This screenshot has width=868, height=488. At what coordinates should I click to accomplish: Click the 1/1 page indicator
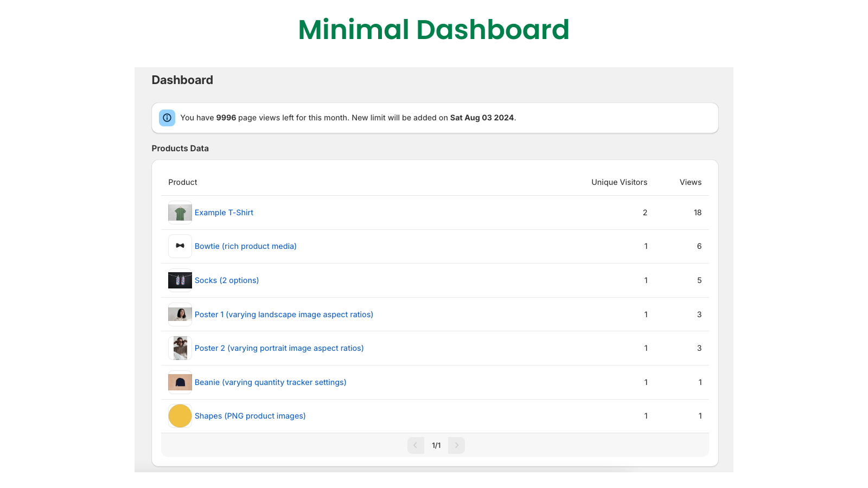click(436, 445)
